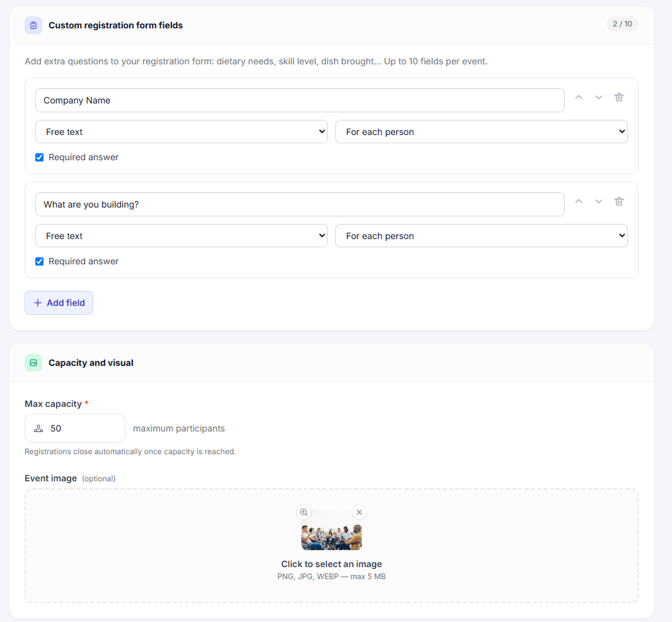Edit the 'What are you building?' label field
The image size is (672, 622).
pyautogui.click(x=299, y=204)
